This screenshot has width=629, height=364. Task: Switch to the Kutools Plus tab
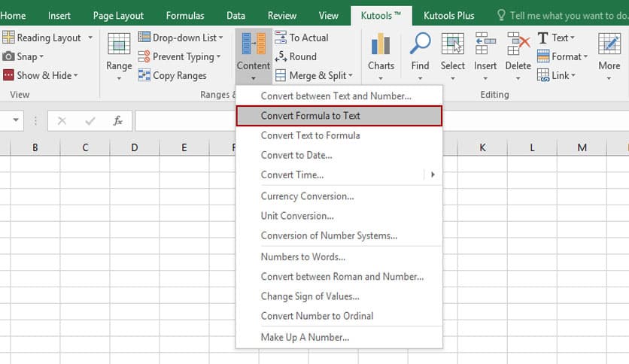pos(449,15)
